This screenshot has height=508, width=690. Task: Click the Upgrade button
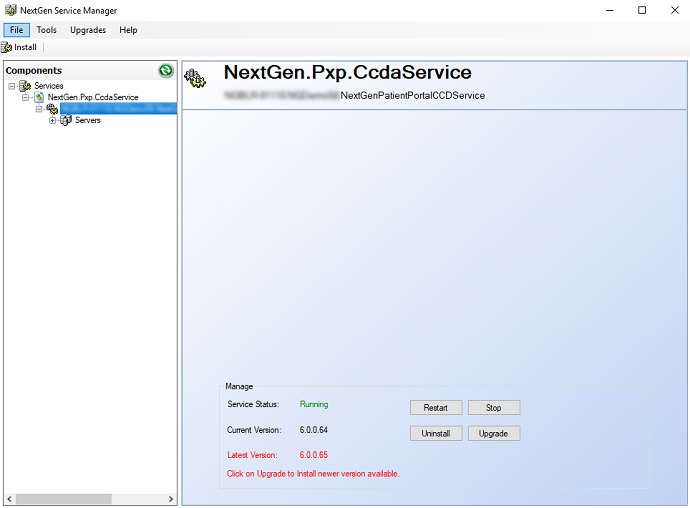[x=494, y=434]
